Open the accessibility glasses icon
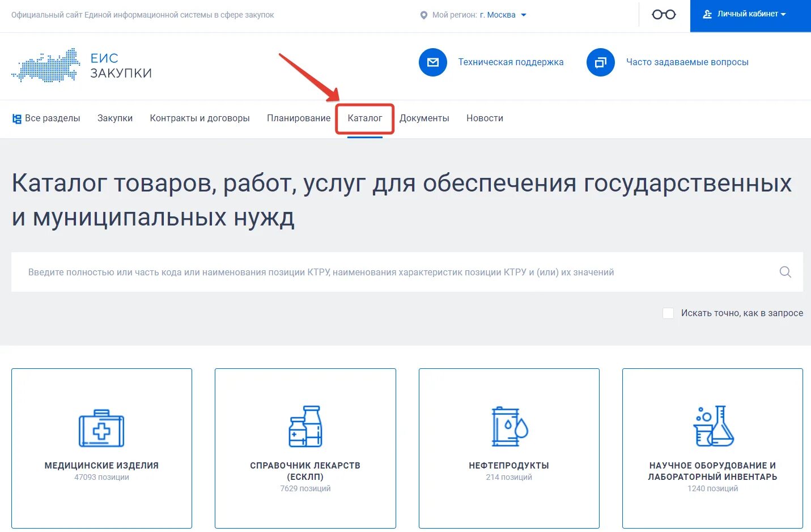Viewport: 811px width, 532px height. point(664,15)
